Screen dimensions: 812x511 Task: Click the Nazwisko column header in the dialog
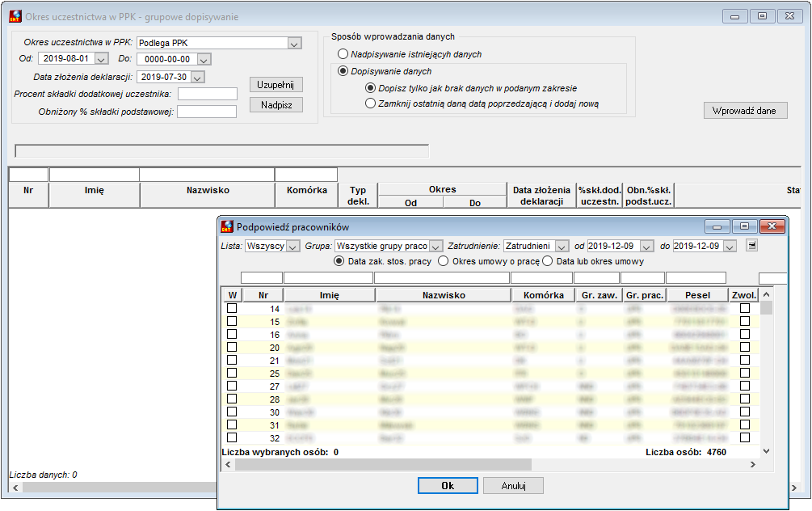[x=444, y=295]
